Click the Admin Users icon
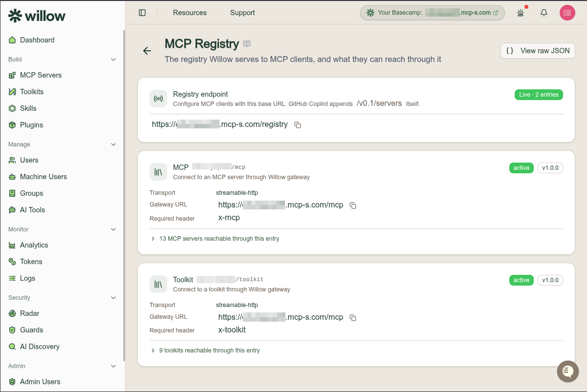The width and height of the screenshot is (587, 392). pyautogui.click(x=12, y=382)
